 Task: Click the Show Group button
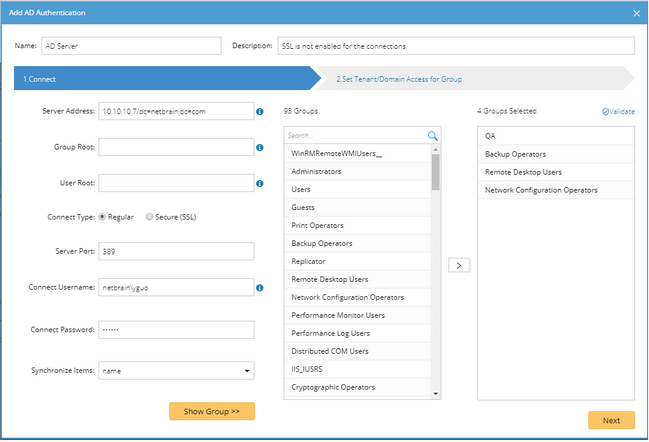tap(211, 411)
